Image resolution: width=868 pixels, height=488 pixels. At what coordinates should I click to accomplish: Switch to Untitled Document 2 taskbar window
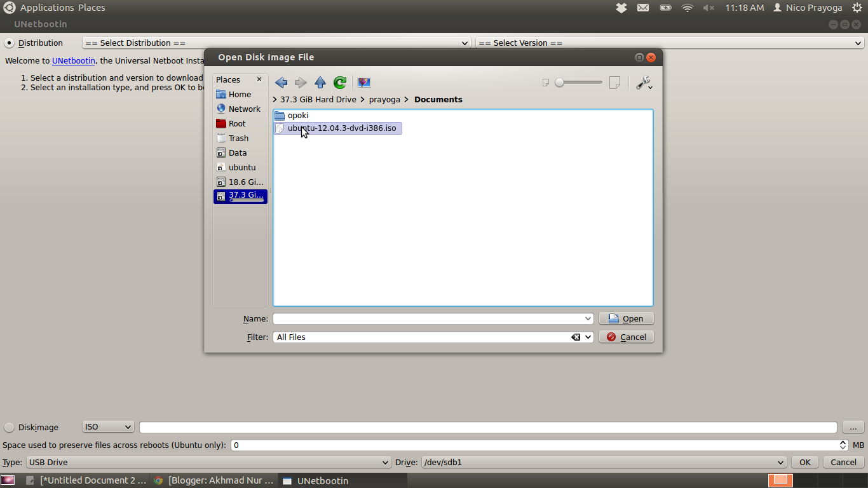point(86,480)
